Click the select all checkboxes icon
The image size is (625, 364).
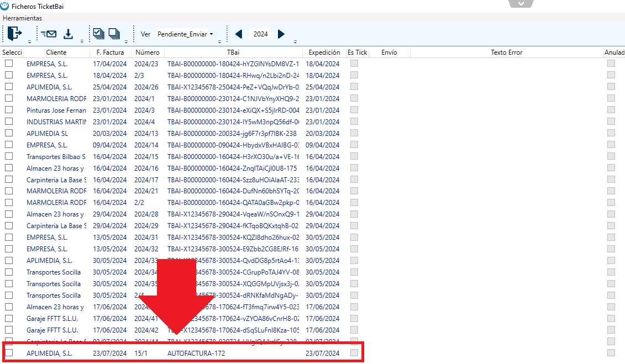pos(99,34)
